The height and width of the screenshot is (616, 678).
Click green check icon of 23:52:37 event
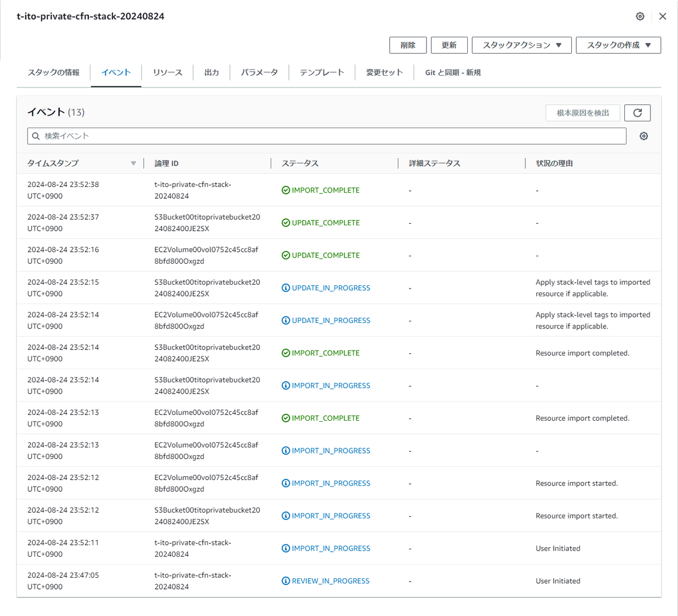click(x=286, y=223)
